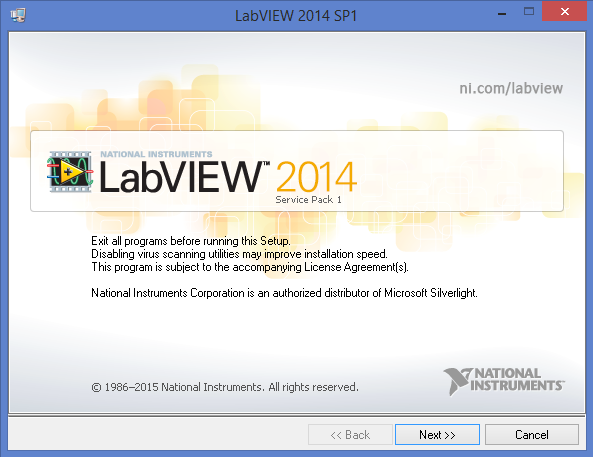Click the Next >> button
Image resolution: width=593 pixels, height=457 pixels.
pos(437,434)
